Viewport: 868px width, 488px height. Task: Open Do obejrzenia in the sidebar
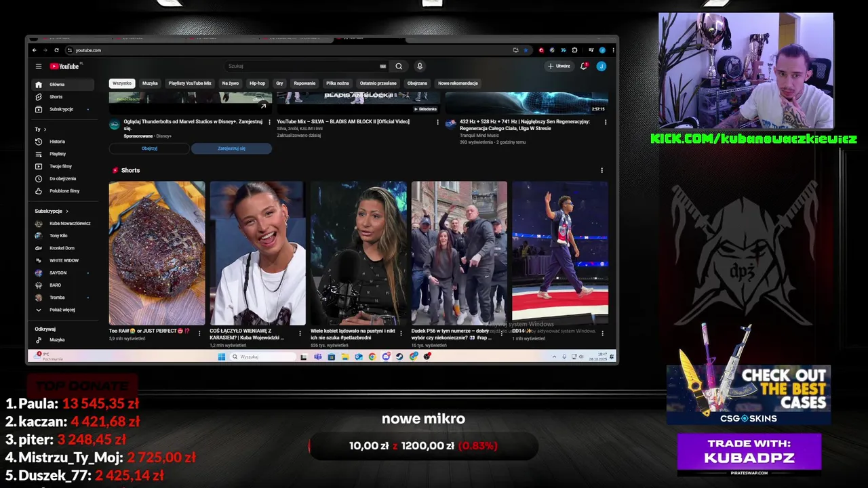tap(64, 178)
